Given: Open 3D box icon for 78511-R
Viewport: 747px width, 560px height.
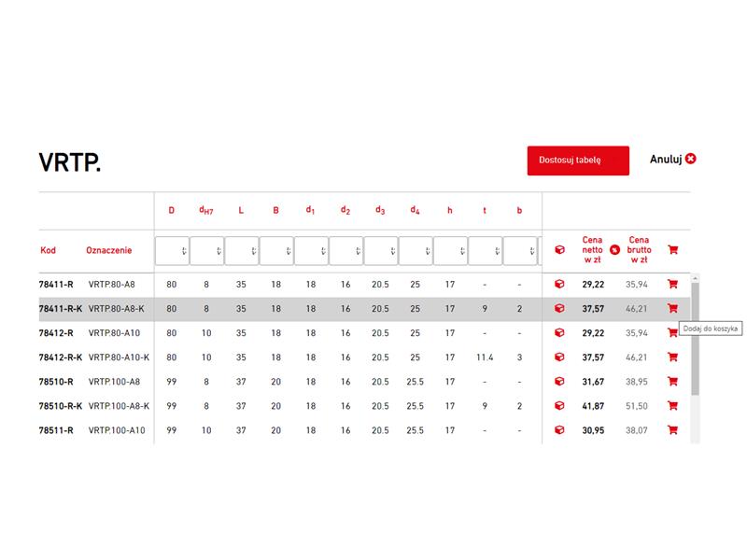Looking at the screenshot, I should pos(559,430).
